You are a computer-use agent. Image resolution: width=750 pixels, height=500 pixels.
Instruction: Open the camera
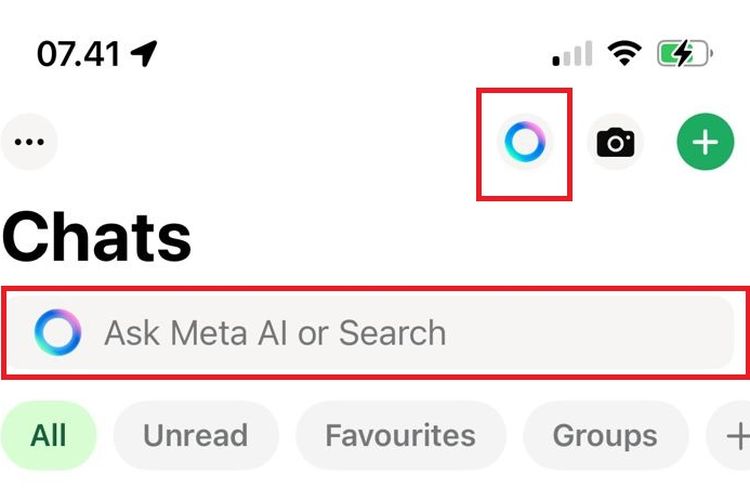615,143
